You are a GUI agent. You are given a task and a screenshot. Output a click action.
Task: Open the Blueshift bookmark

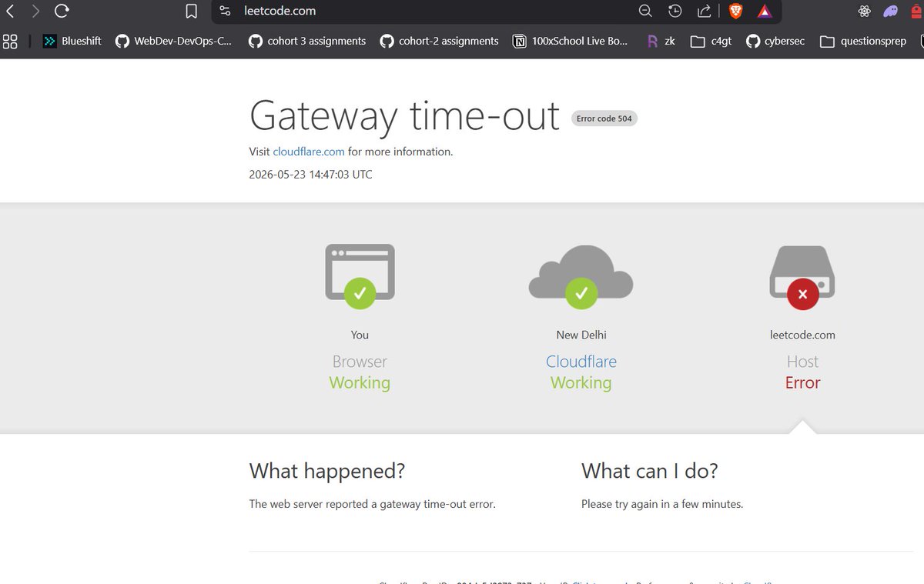(72, 41)
